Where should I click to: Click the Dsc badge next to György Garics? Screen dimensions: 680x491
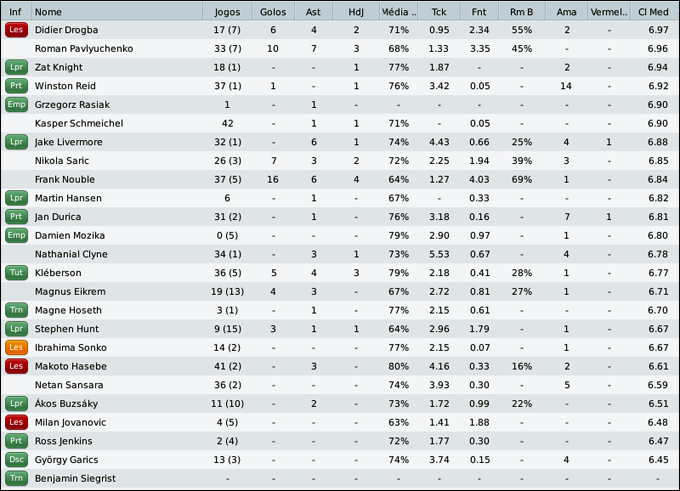tap(15, 460)
